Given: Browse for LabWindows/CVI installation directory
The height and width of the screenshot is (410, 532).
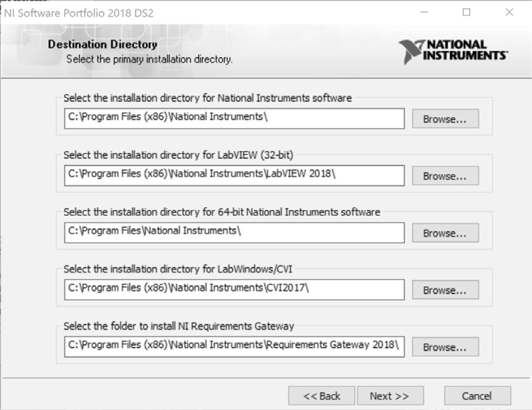Looking at the screenshot, I should [445, 290].
